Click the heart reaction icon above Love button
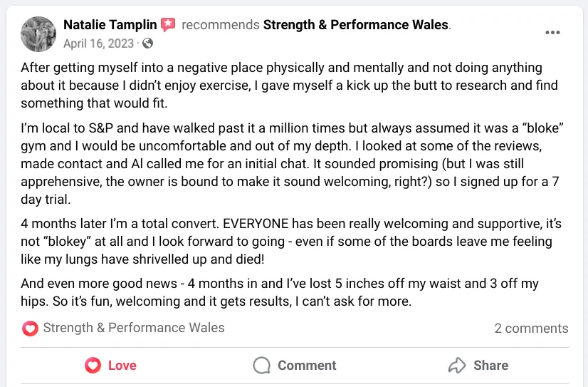This screenshot has height=387, width=588. (x=30, y=329)
